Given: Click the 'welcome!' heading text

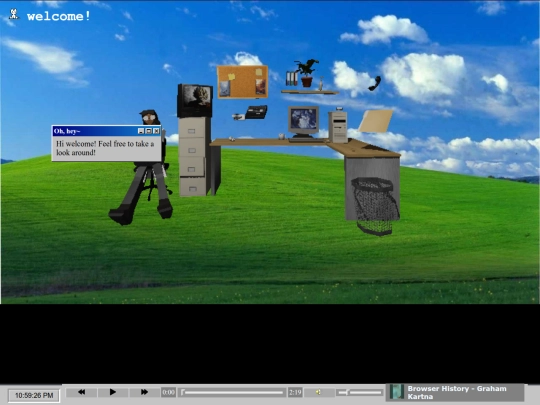Looking at the screenshot, I should [x=59, y=16].
